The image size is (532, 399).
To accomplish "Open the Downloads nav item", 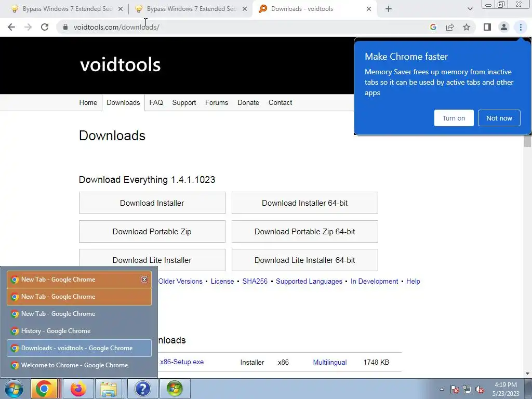I will point(123,102).
